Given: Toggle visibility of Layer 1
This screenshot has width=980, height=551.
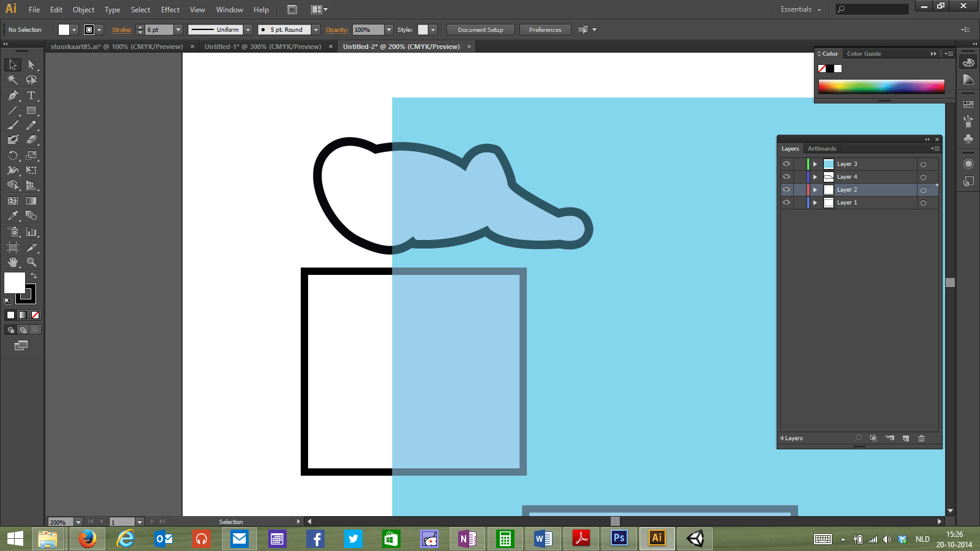Looking at the screenshot, I should (x=786, y=202).
